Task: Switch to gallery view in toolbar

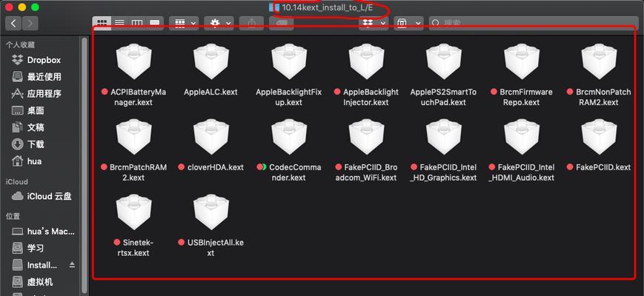Action: 154,24
